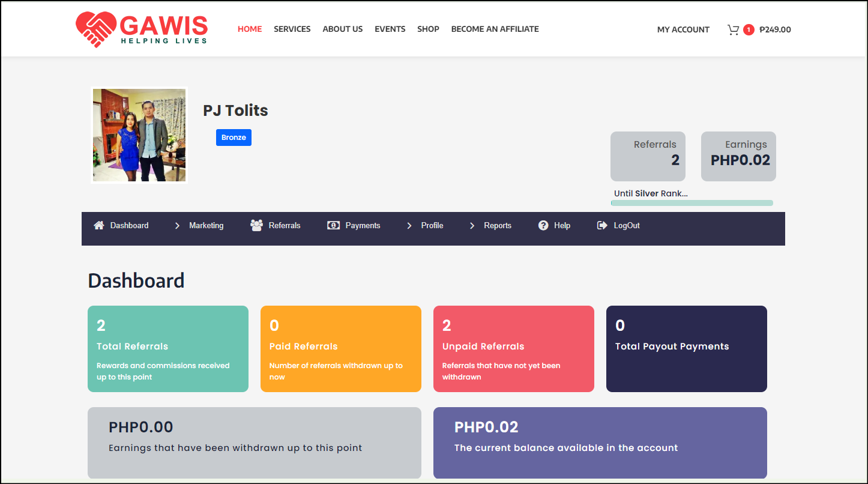Select the Unpaid Referrals card
This screenshot has height=484, width=868.
point(513,349)
